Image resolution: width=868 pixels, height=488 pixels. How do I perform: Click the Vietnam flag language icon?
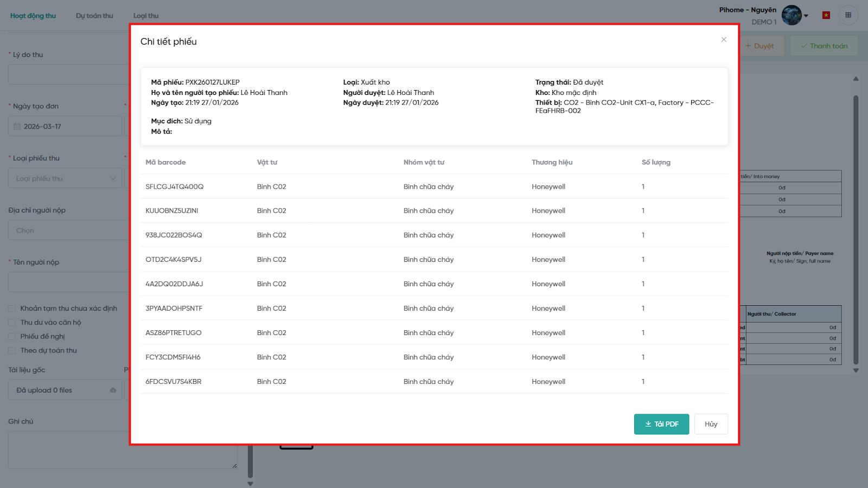(x=826, y=15)
